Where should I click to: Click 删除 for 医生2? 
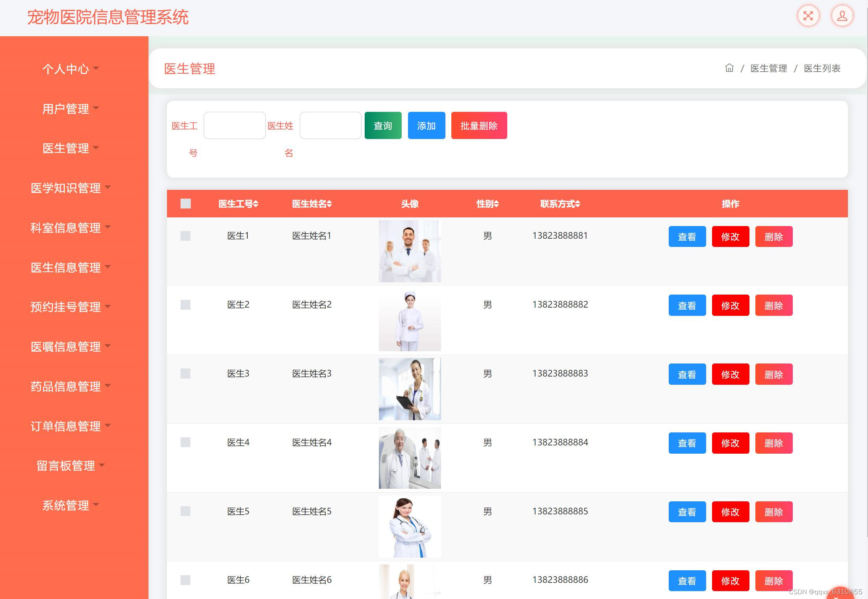[x=773, y=305]
